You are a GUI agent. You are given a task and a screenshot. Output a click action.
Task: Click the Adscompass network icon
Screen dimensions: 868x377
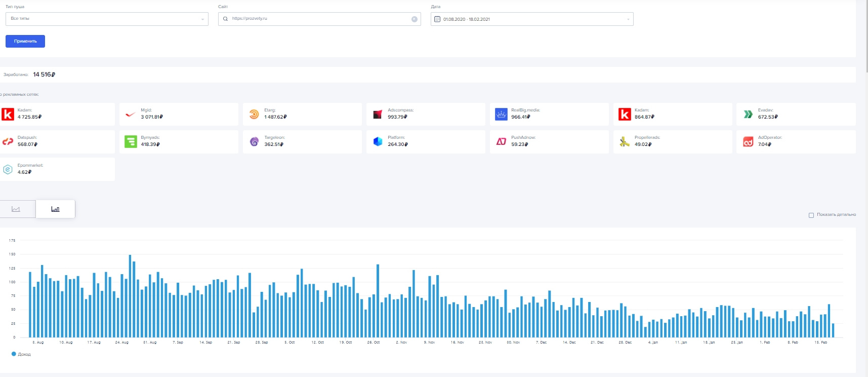coord(378,115)
